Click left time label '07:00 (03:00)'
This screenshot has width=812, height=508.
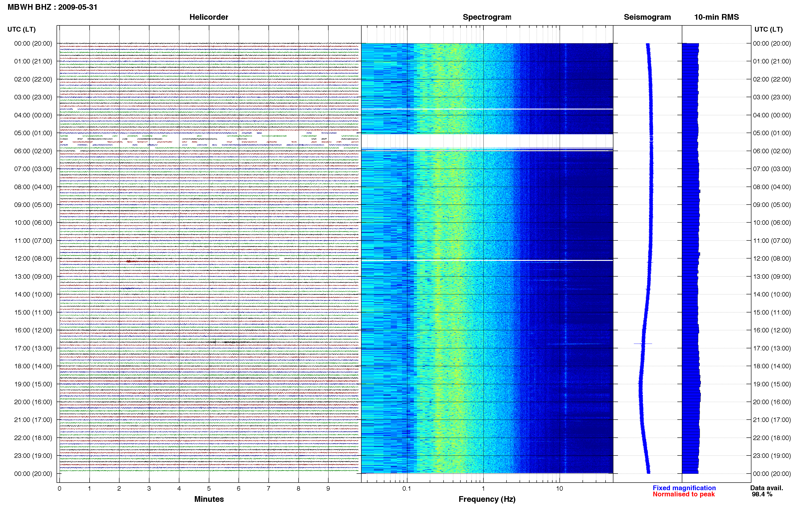tap(33, 169)
